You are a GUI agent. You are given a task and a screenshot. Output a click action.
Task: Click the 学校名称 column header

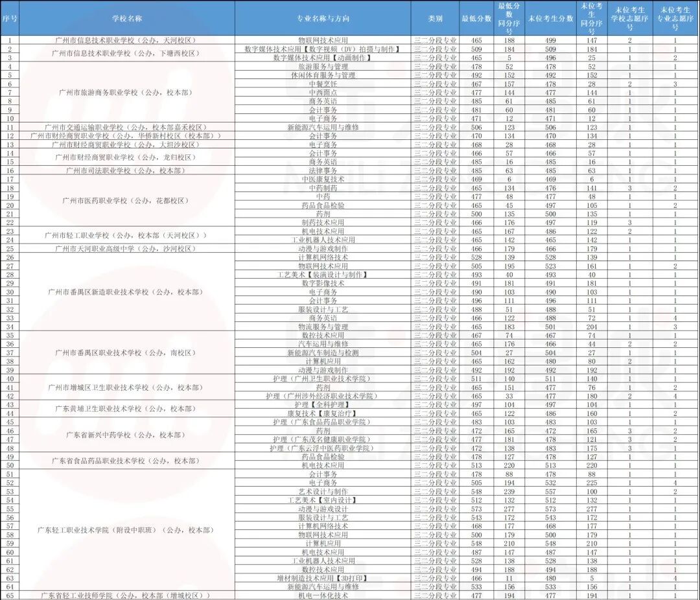pyautogui.click(x=127, y=19)
